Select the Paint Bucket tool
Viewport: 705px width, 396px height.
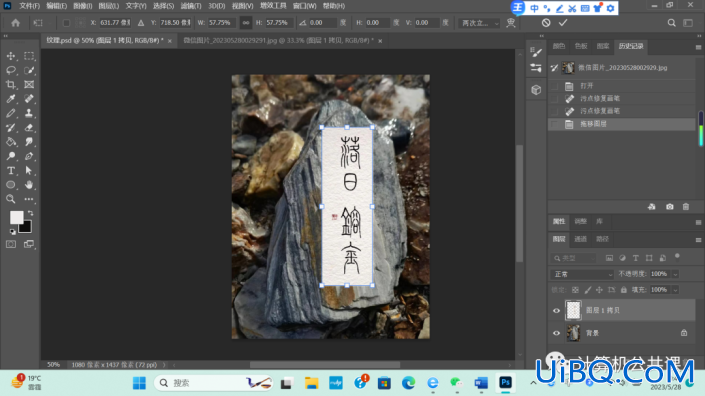(x=11, y=142)
